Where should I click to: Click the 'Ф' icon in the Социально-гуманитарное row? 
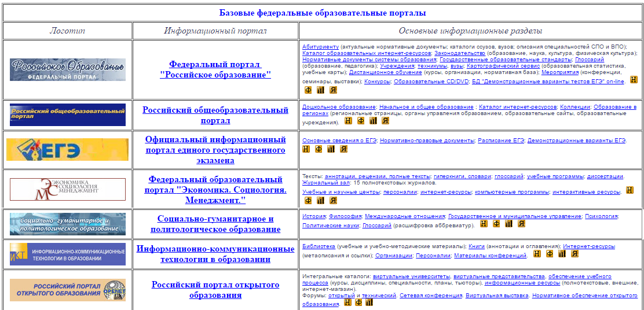pyautogui.click(x=496, y=223)
